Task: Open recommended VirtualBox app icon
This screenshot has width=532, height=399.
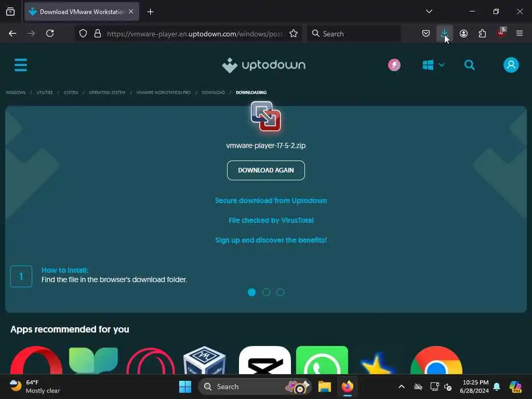Action: [204, 360]
